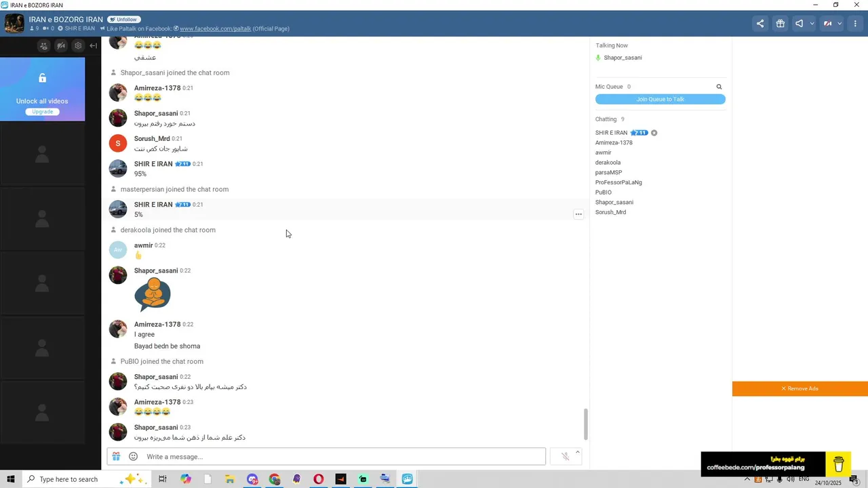Expand the webcam options dropdown arrow

point(840,24)
